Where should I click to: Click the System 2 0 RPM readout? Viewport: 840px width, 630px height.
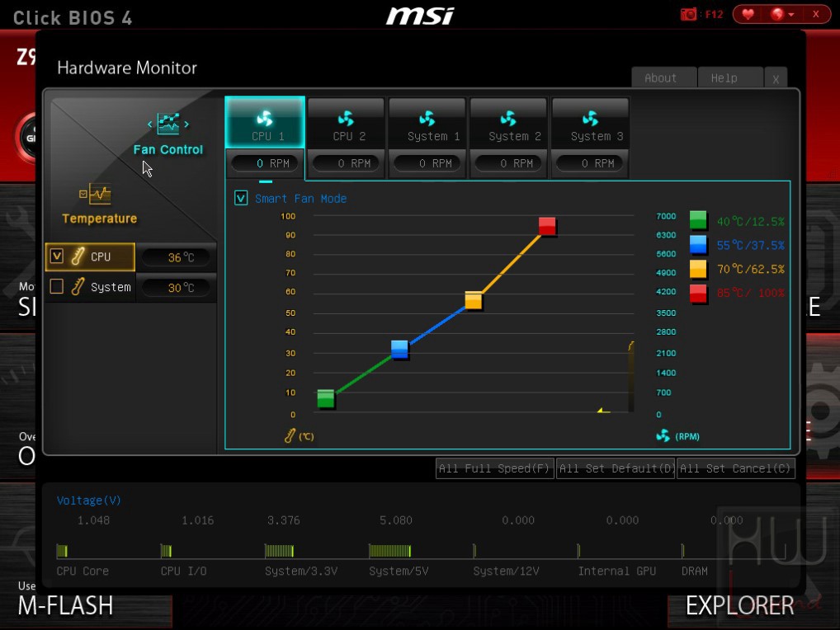508,163
